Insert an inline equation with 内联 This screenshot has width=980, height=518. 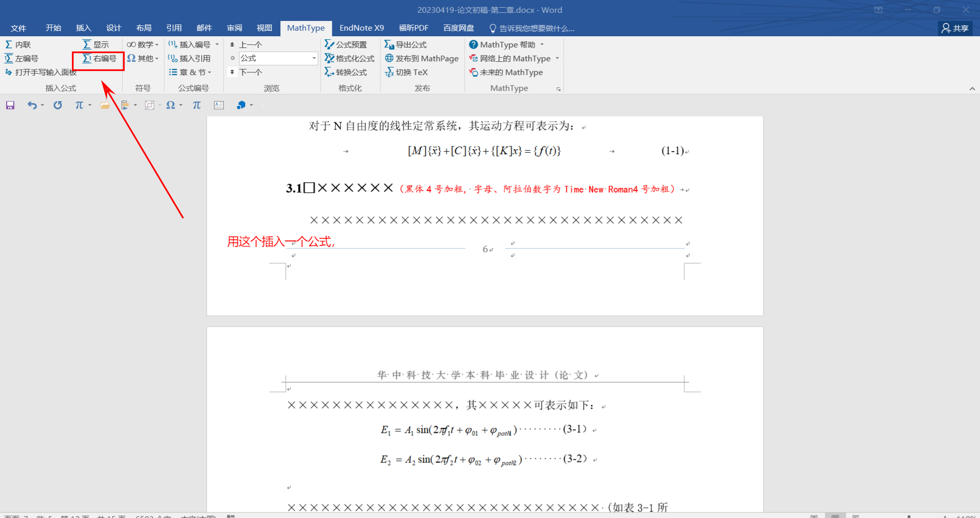[x=18, y=45]
